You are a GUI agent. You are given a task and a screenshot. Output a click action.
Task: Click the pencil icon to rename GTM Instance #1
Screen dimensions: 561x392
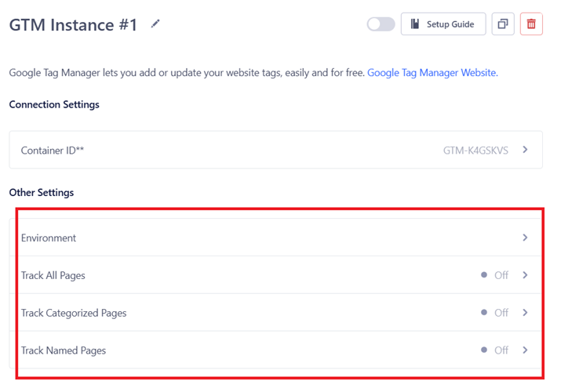pos(155,24)
